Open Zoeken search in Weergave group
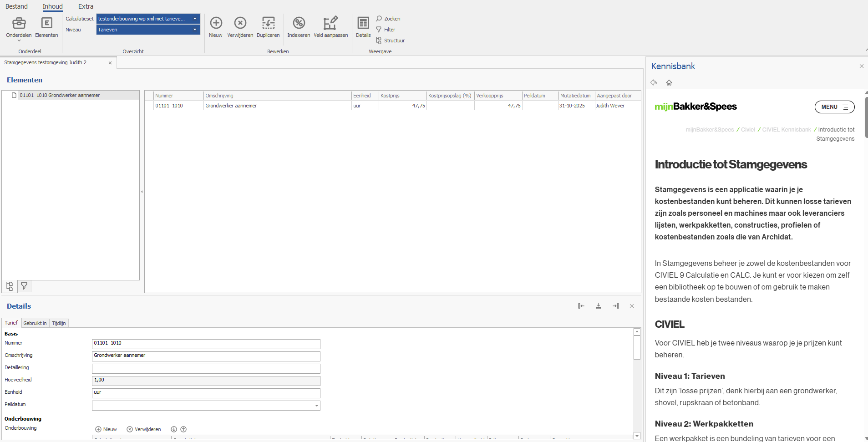Image resolution: width=868 pixels, height=442 pixels. pos(388,19)
